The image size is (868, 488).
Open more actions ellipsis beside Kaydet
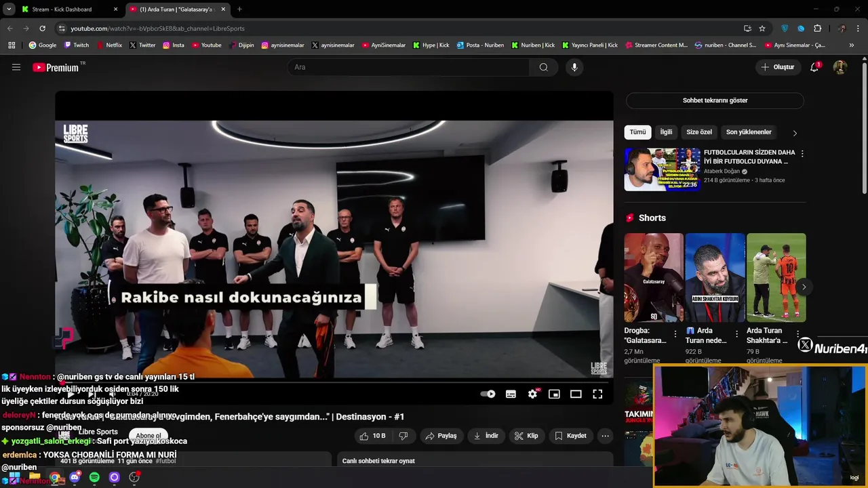pos(606,436)
